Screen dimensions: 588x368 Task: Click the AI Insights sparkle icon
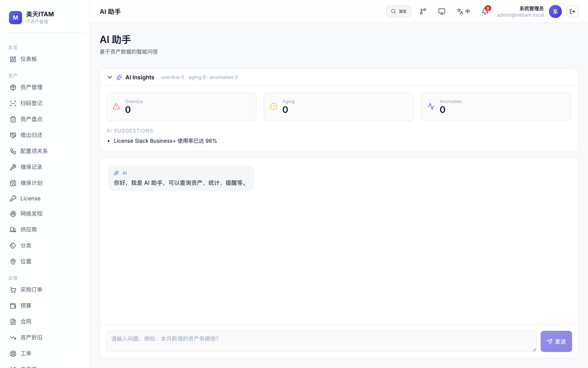pos(119,77)
